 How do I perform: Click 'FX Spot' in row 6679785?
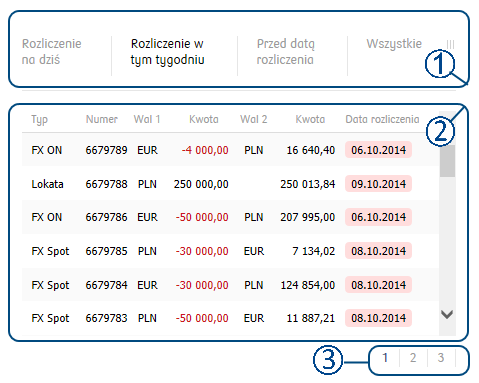pyautogui.click(x=50, y=251)
